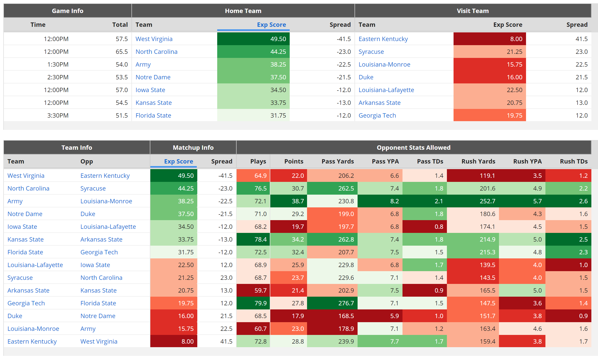598x364 pixels.
Task: Select Louisiana-Lafayette's 1.0 rush TDs cell
Action: [568, 265]
